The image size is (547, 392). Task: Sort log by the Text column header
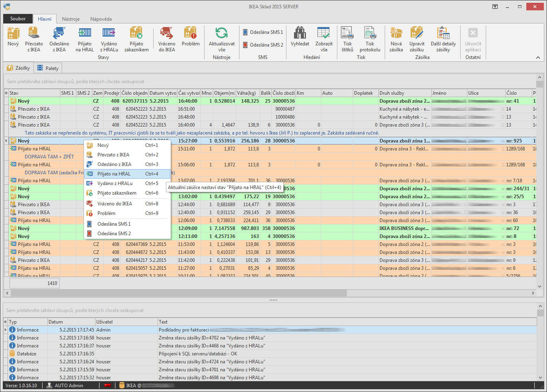(347, 322)
